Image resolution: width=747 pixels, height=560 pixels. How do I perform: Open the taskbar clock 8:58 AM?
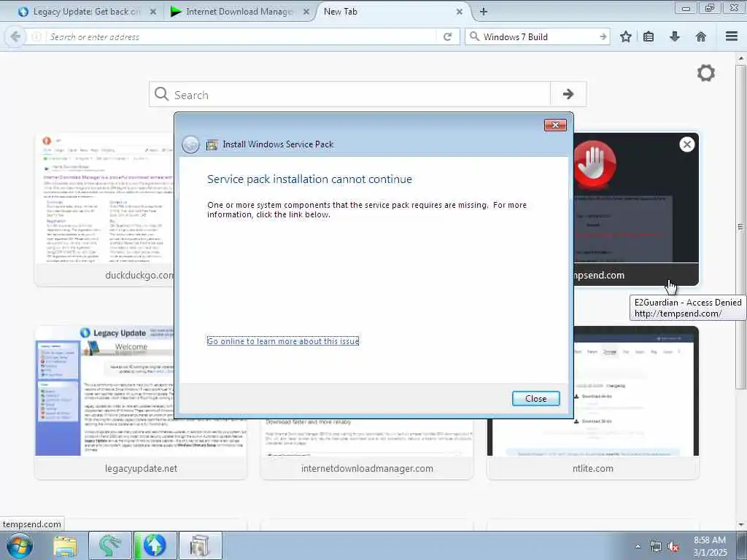coord(710,546)
